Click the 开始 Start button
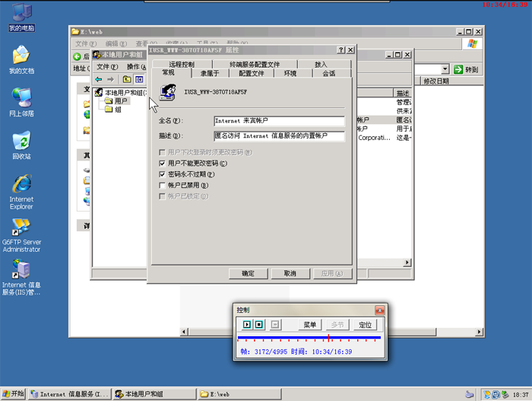 pyautogui.click(x=13, y=394)
